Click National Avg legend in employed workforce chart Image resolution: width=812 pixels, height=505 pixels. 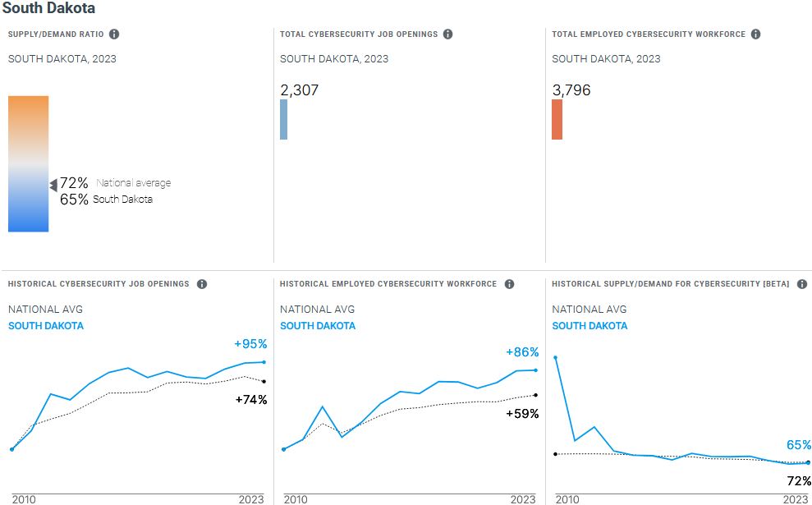[317, 310]
